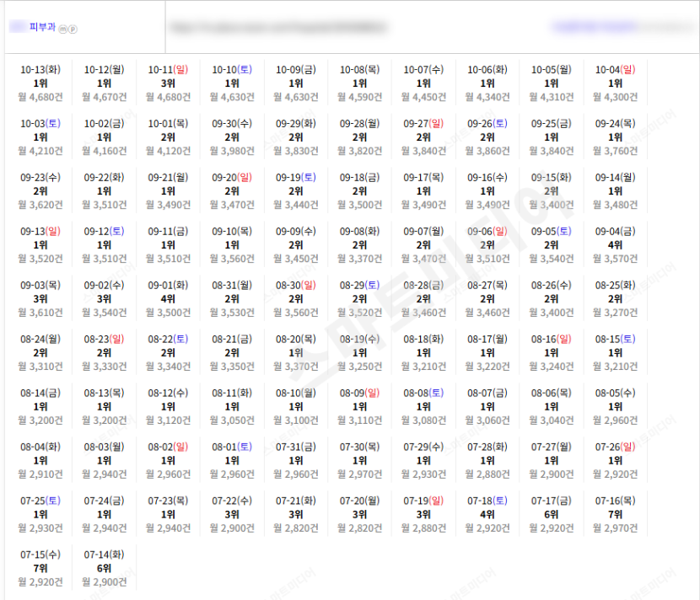Image resolution: width=700 pixels, height=600 pixels.
Task: Open the 피부과 keyword link
Action: click(42, 27)
